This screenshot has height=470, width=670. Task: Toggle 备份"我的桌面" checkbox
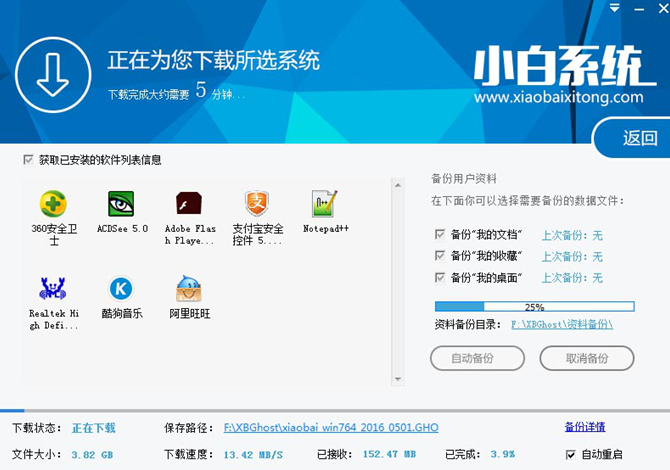(x=440, y=277)
